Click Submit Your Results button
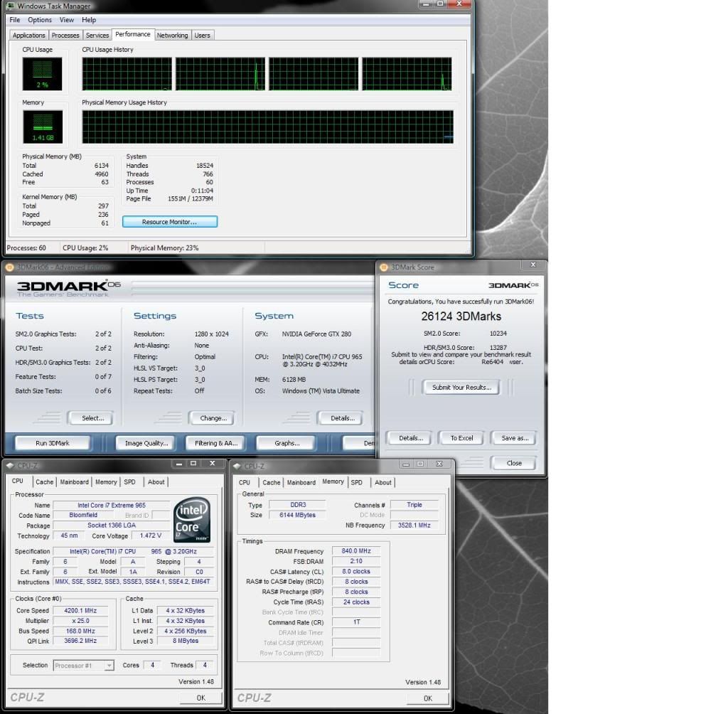The image size is (728, 714). pos(461,388)
